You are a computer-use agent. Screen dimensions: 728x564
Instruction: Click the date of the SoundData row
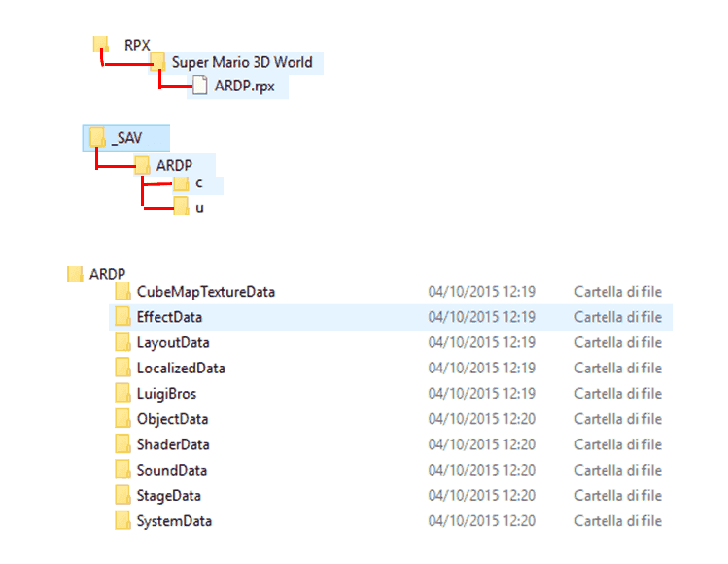tap(481, 470)
